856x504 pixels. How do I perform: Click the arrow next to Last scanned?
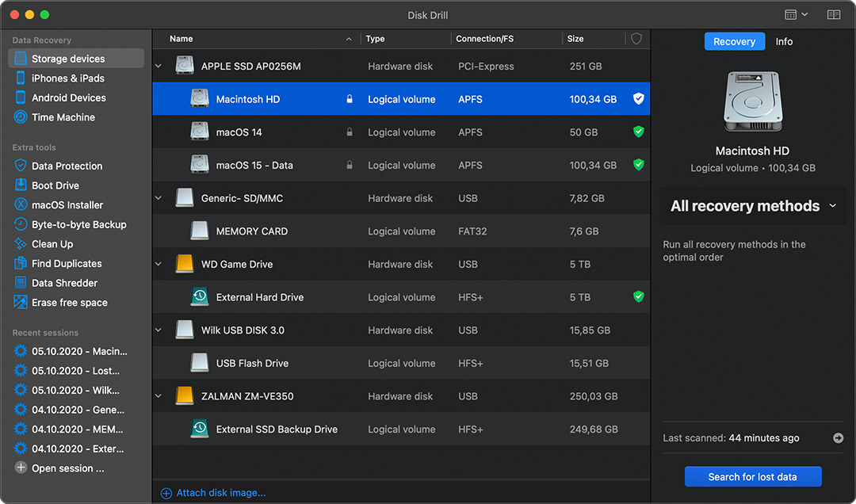coord(838,438)
